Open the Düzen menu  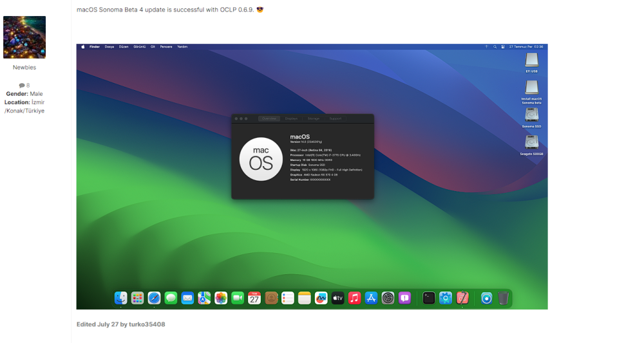click(124, 47)
